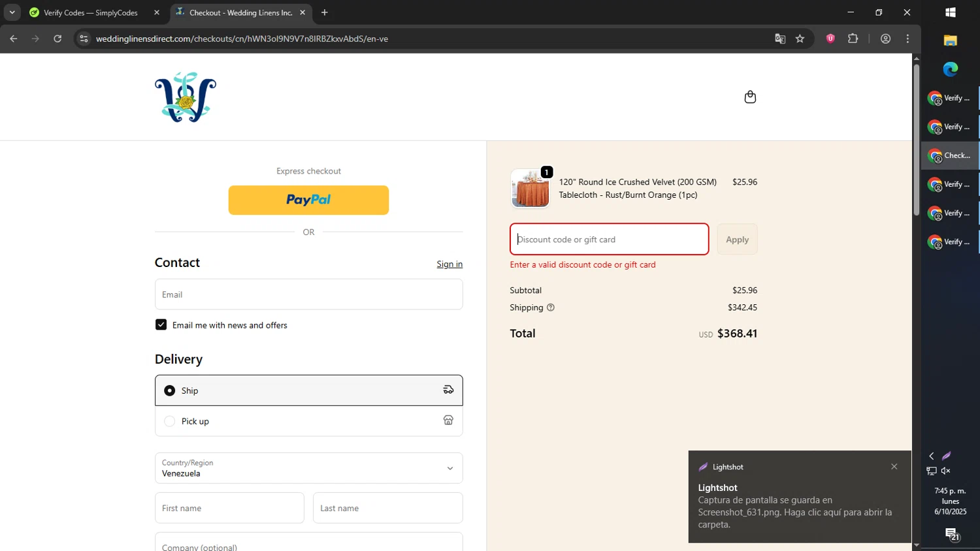
Task: Close the Lightshot notification
Action: coord(894,466)
